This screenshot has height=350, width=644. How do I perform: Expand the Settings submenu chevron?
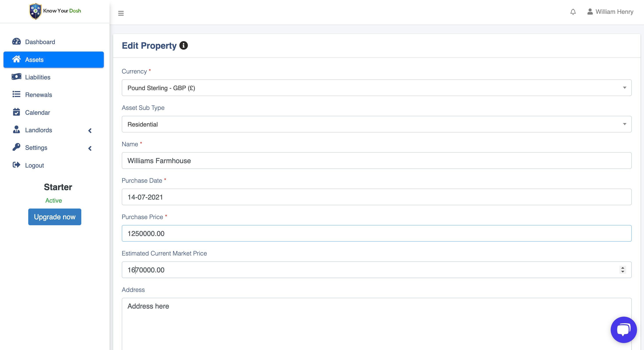point(90,148)
